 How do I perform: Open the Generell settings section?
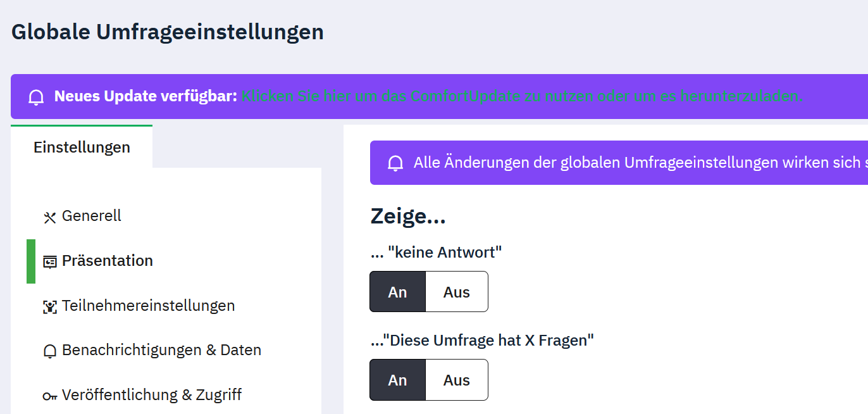click(x=92, y=216)
